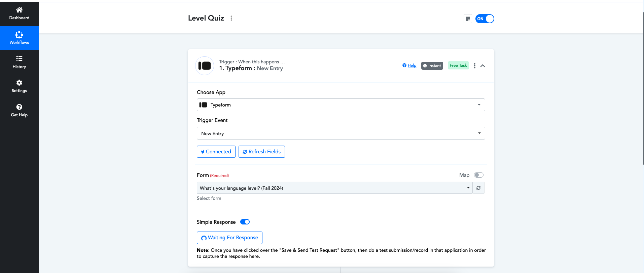The image size is (644, 273).
Task: Refresh the form list with reload icon
Action: pos(478,188)
